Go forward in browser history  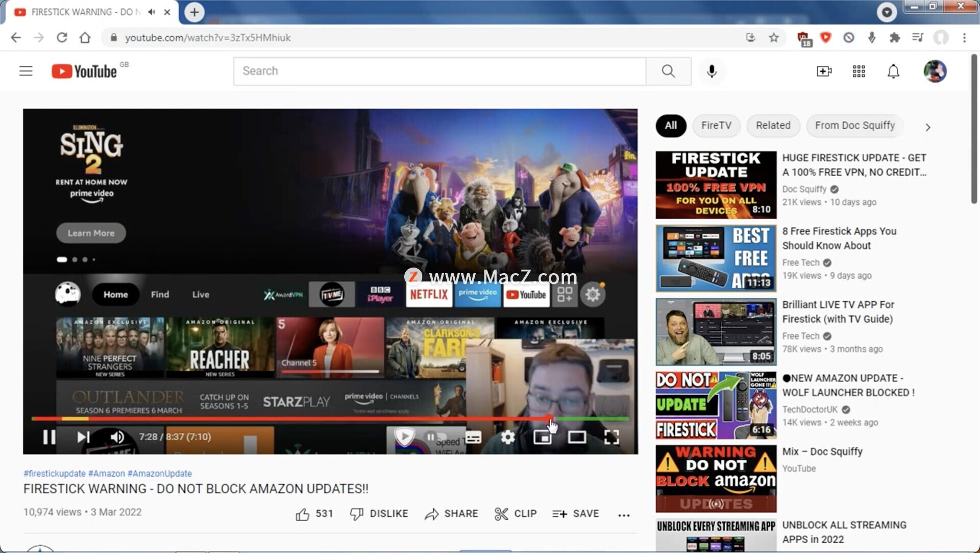click(x=39, y=38)
